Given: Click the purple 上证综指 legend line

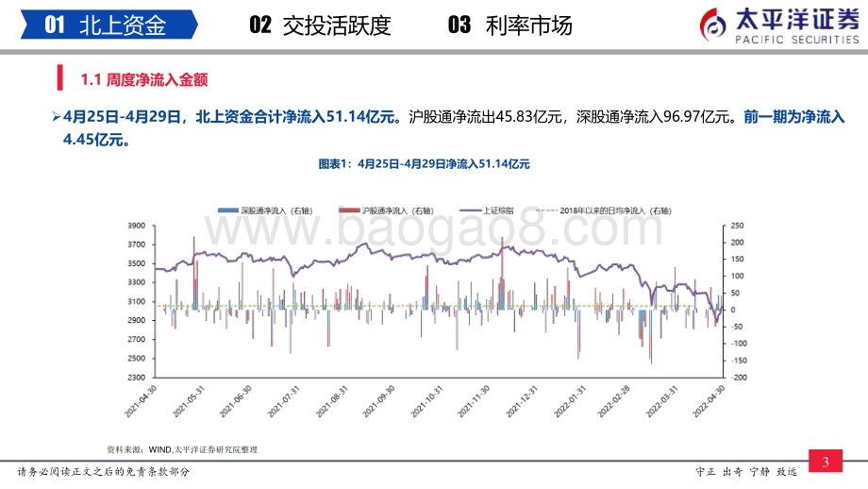Looking at the screenshot, I should pyautogui.click(x=471, y=211).
